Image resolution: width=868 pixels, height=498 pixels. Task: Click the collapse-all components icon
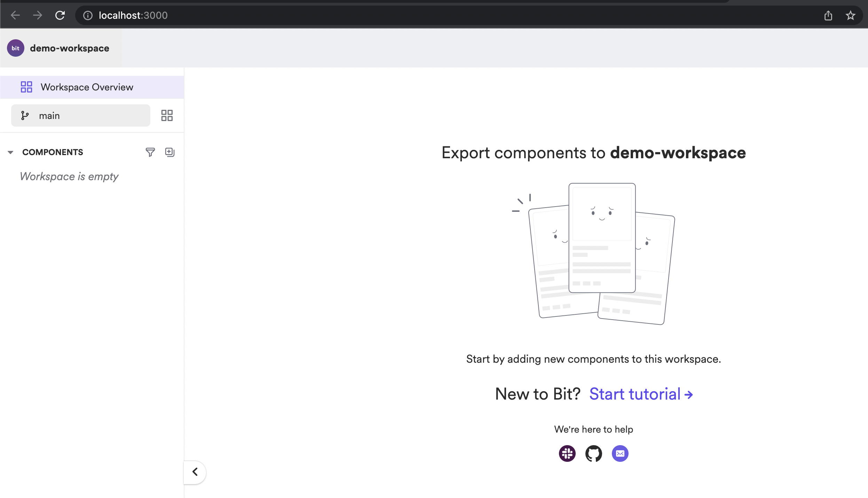coord(170,152)
